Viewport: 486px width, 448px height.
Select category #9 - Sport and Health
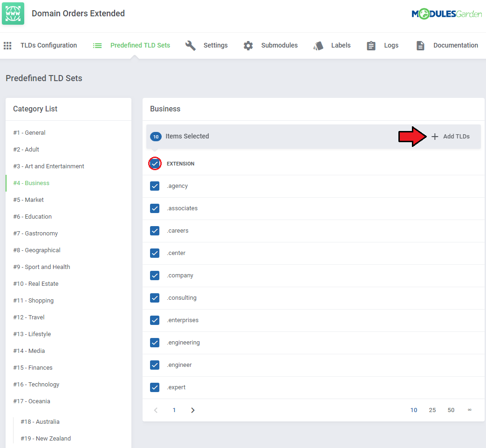pos(42,267)
